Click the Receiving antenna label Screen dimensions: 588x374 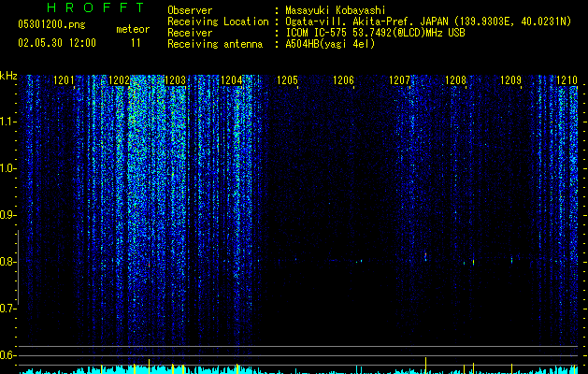click(215, 44)
